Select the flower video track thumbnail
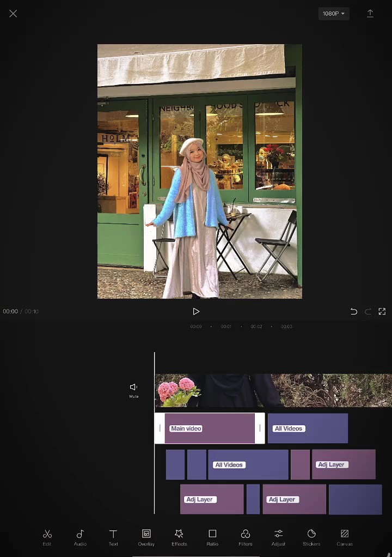This screenshot has width=392, height=557. coord(177,391)
